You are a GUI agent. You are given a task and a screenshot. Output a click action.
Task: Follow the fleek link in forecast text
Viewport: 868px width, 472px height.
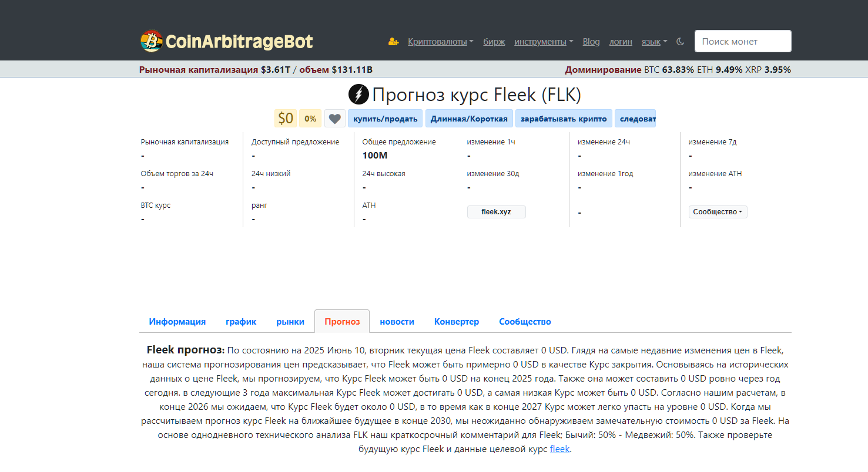tap(559, 450)
